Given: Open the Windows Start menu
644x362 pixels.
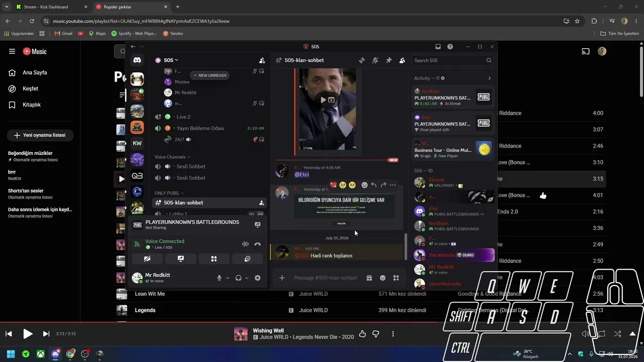Looking at the screenshot, I should [x=11, y=354].
